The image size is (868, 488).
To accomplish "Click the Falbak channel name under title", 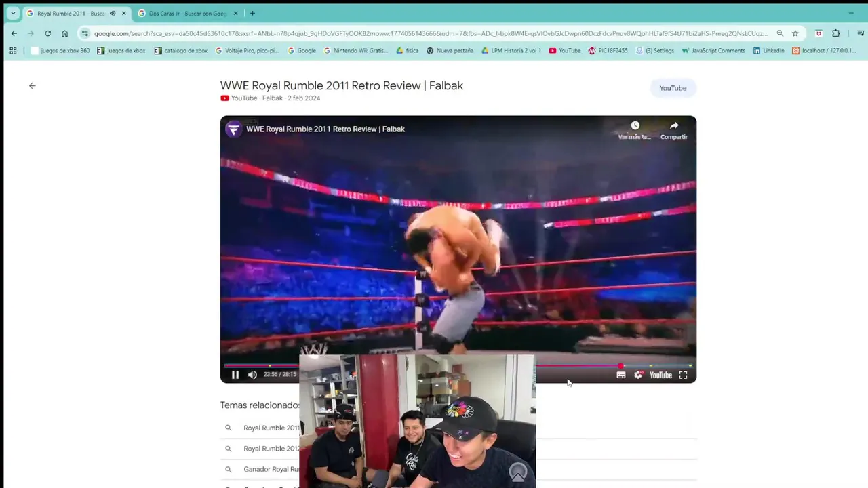I will 272,98.
